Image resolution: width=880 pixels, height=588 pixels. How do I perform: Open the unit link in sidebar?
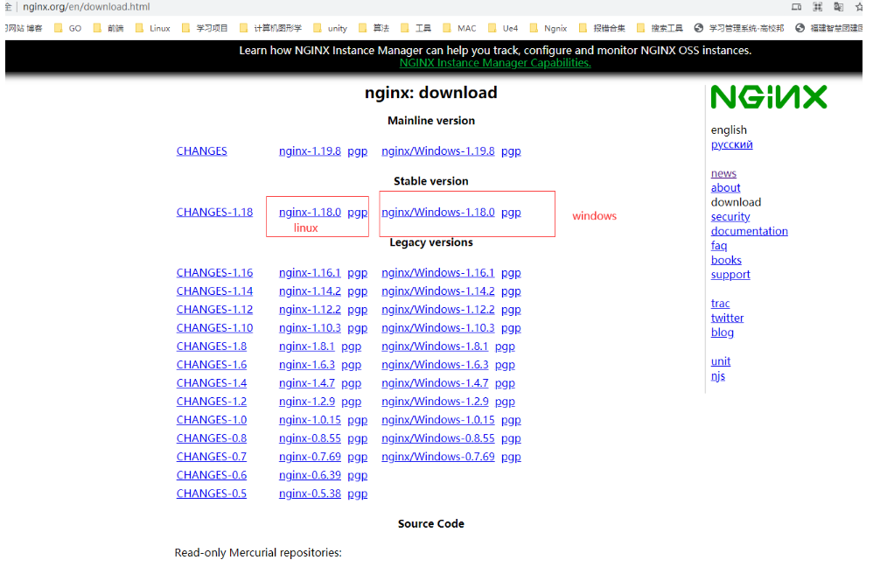pos(721,361)
